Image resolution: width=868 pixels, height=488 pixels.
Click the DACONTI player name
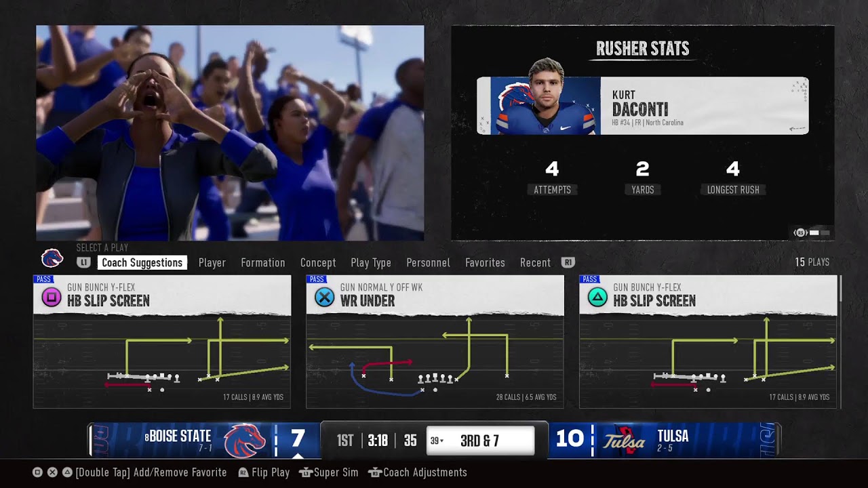click(640, 109)
